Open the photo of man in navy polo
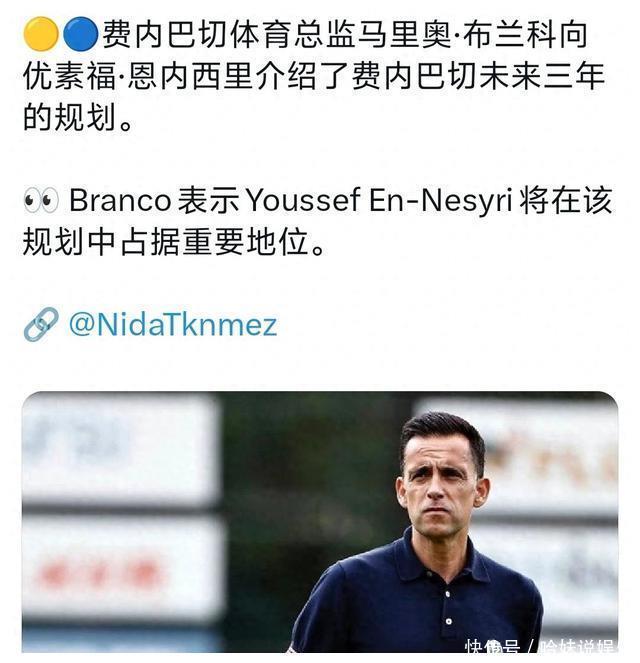 (320, 522)
